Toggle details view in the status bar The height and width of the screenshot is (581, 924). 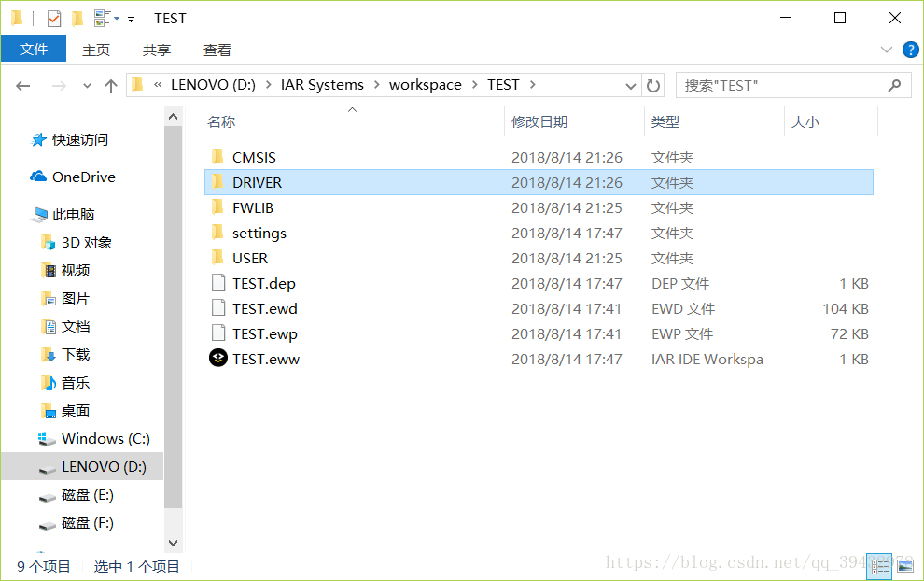pos(879,565)
